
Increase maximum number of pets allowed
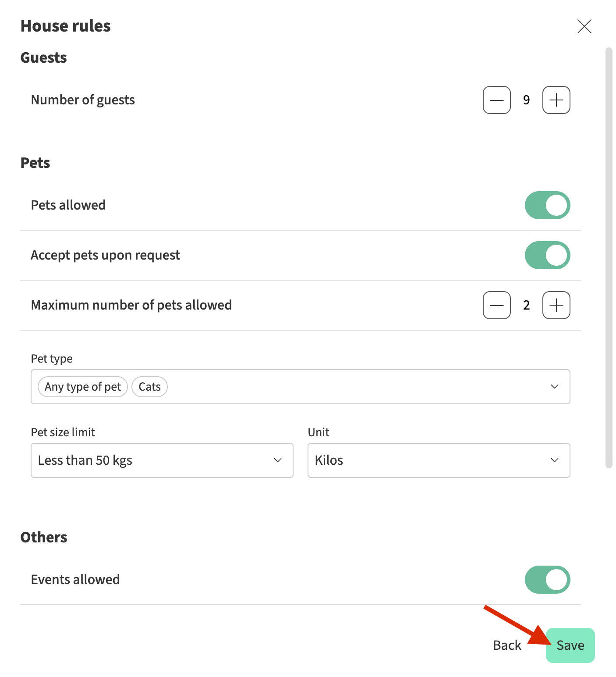(556, 305)
